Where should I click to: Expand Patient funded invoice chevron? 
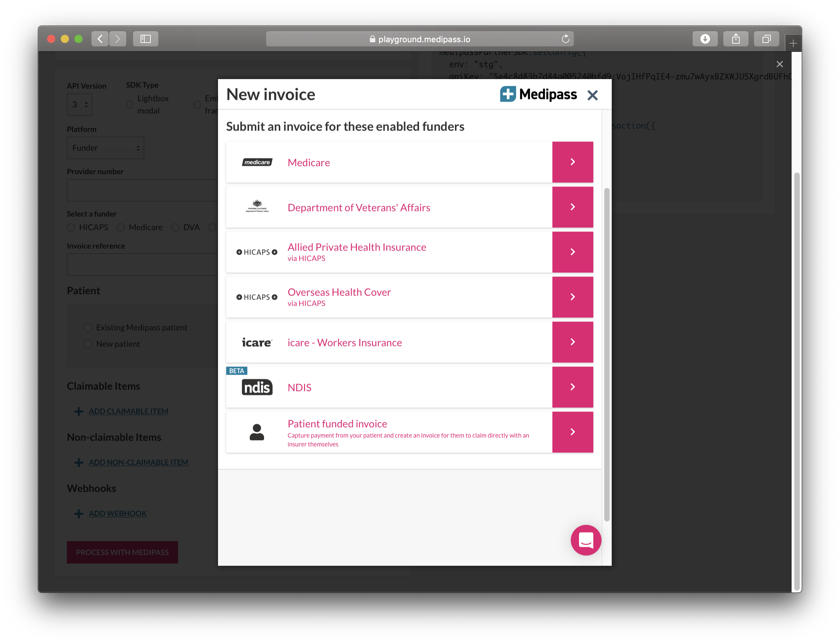[573, 432]
